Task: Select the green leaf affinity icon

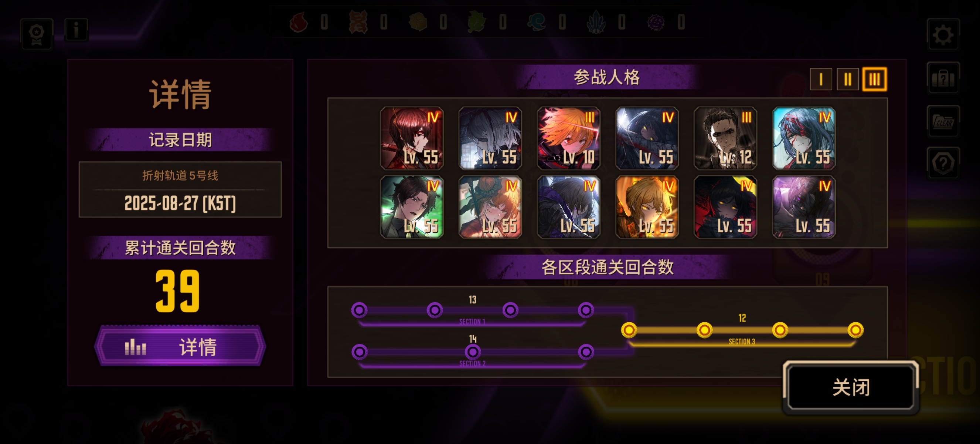Action: click(477, 22)
